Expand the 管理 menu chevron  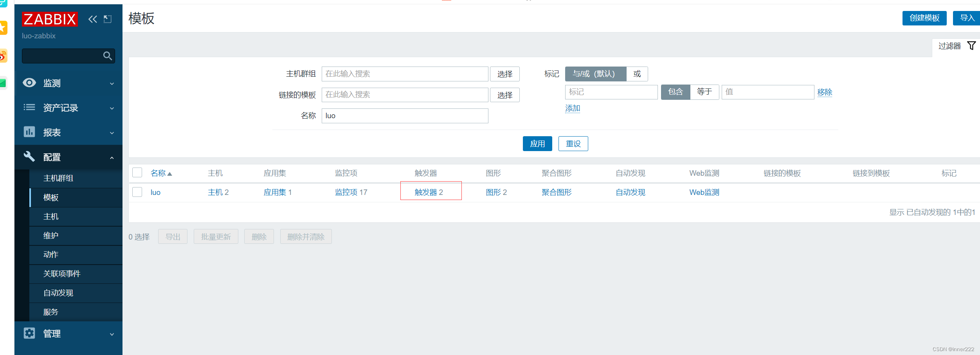(x=112, y=334)
